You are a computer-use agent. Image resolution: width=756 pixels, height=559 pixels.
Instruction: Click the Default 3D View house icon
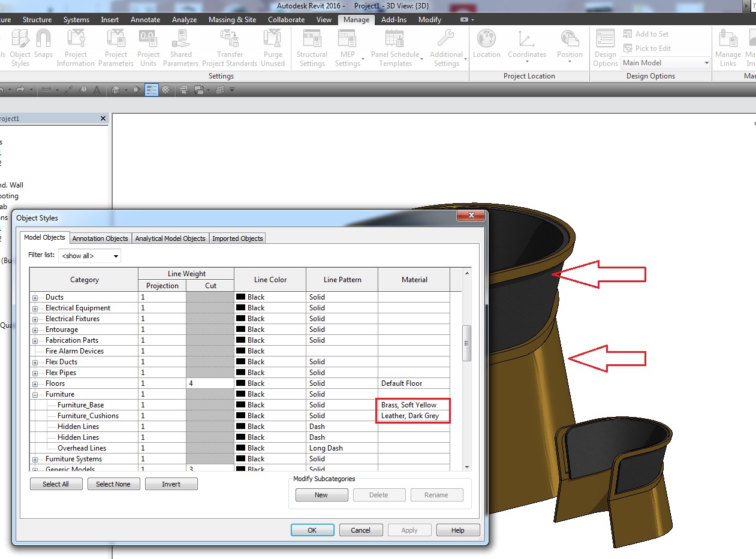tap(116, 90)
